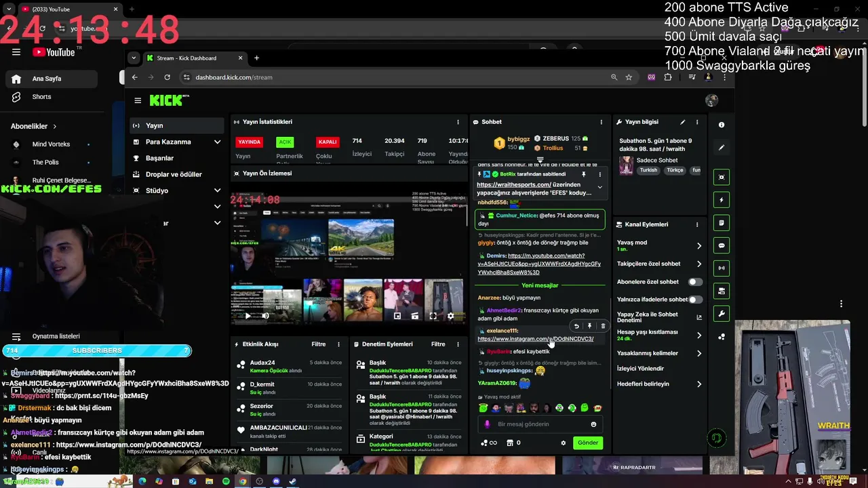Click the lightning bolt icon in right rail
The width and height of the screenshot is (868, 488).
coord(722,200)
